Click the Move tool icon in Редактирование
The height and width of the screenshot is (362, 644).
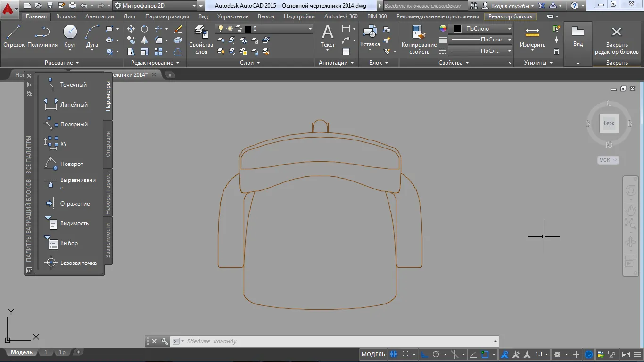(131, 29)
